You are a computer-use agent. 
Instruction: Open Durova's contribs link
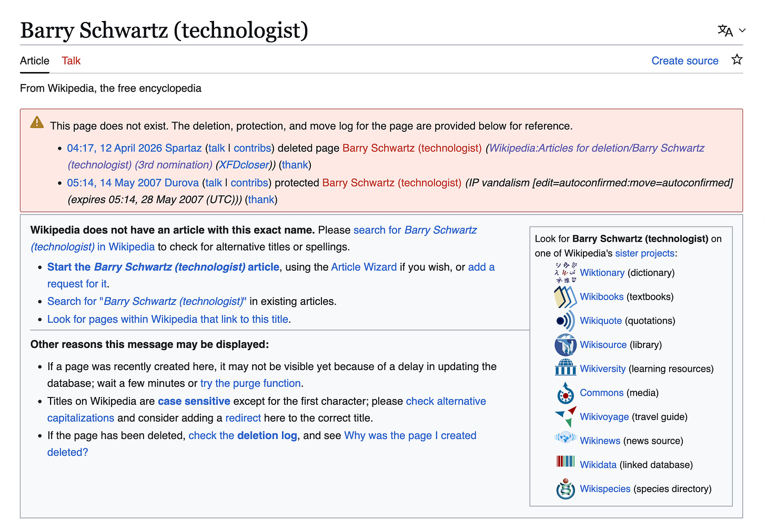[x=249, y=183]
